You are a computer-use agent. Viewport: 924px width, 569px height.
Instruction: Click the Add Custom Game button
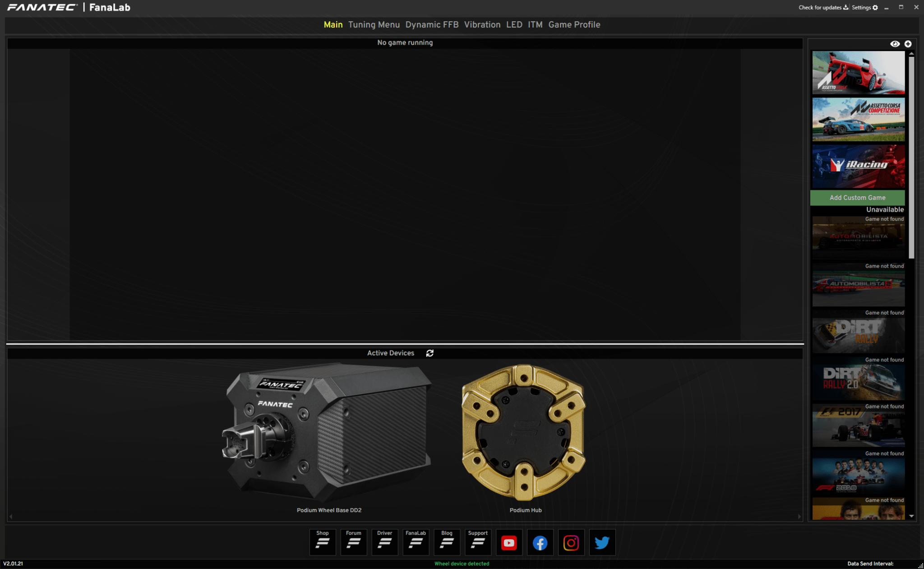point(857,198)
